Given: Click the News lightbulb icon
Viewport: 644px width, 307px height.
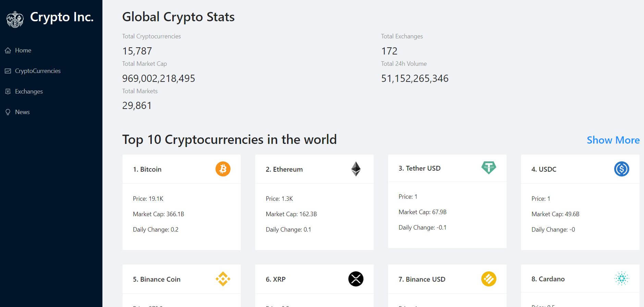Looking at the screenshot, I should (x=8, y=112).
